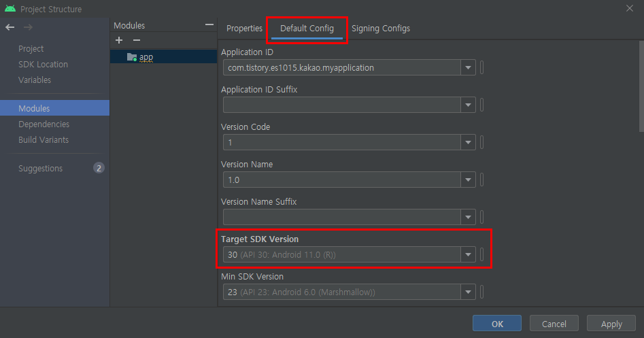Image resolution: width=644 pixels, height=338 pixels.
Task: Add a new module with plus icon
Action: pos(119,40)
